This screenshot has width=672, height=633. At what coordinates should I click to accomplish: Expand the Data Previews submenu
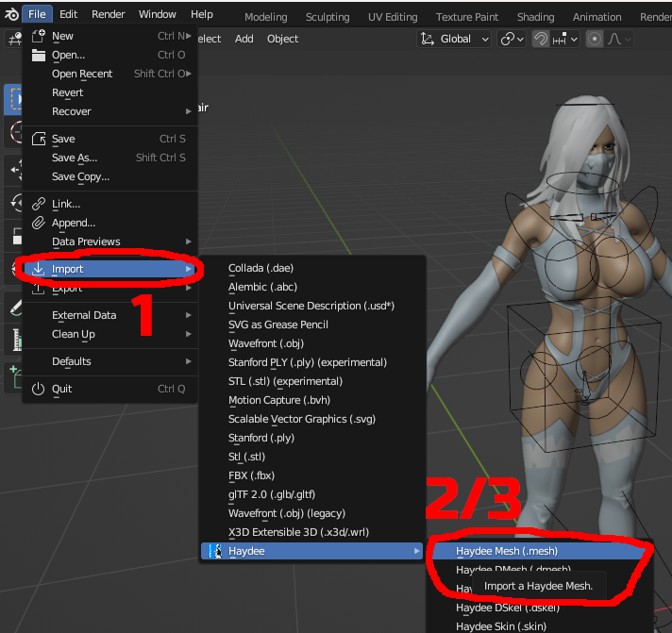click(x=110, y=242)
